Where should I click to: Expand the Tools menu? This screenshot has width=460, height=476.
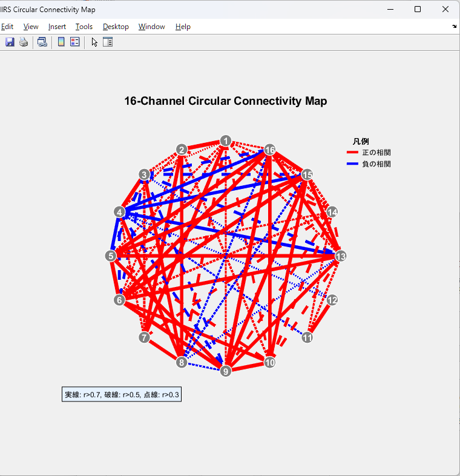pyautogui.click(x=84, y=27)
